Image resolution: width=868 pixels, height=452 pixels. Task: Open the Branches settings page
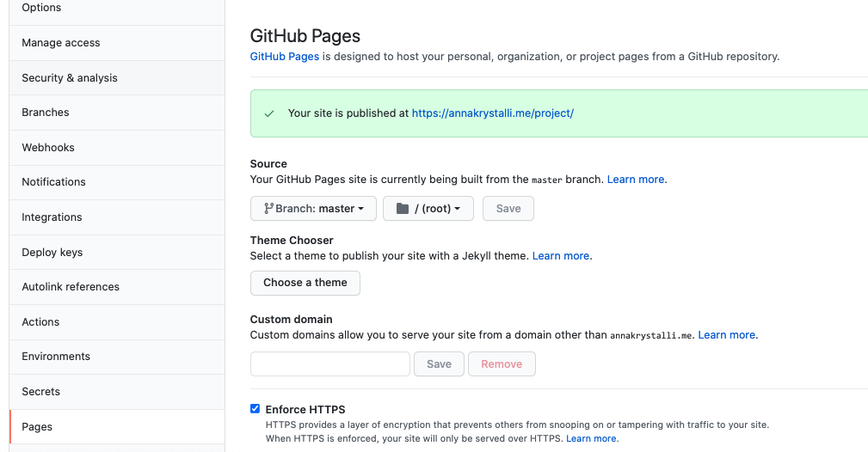pyautogui.click(x=117, y=113)
